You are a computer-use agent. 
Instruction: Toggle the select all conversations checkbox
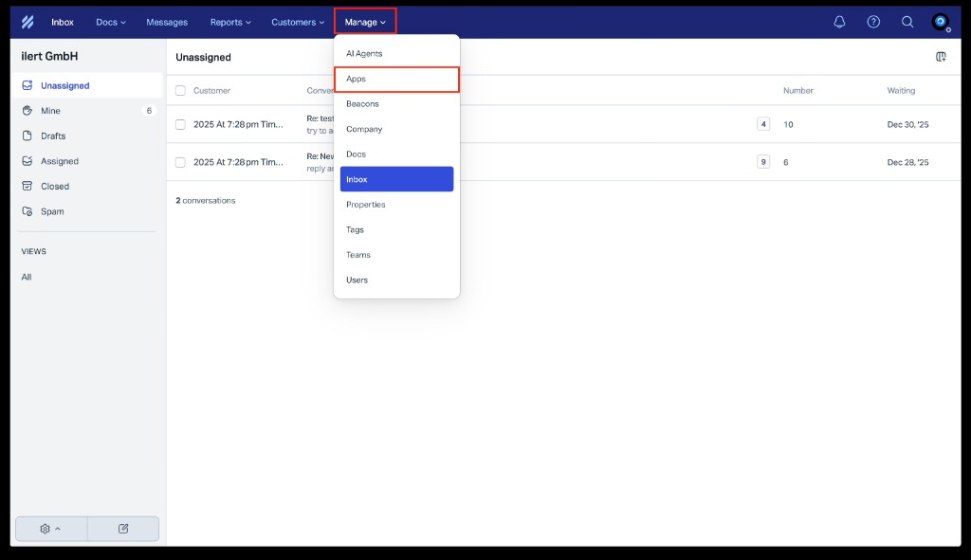pos(180,91)
